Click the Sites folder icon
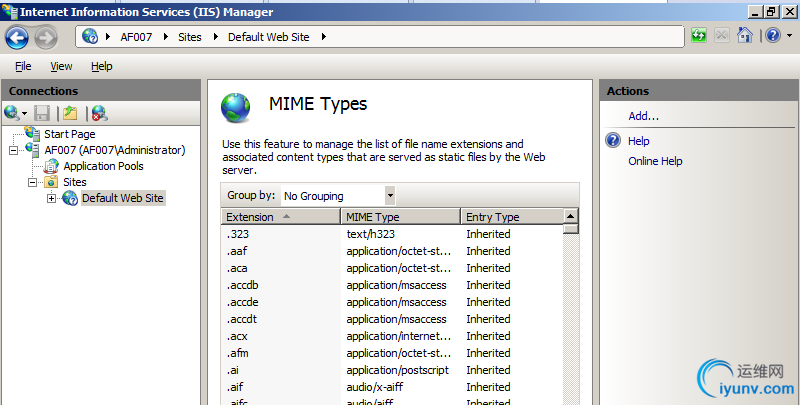The image size is (800, 405). (51, 182)
